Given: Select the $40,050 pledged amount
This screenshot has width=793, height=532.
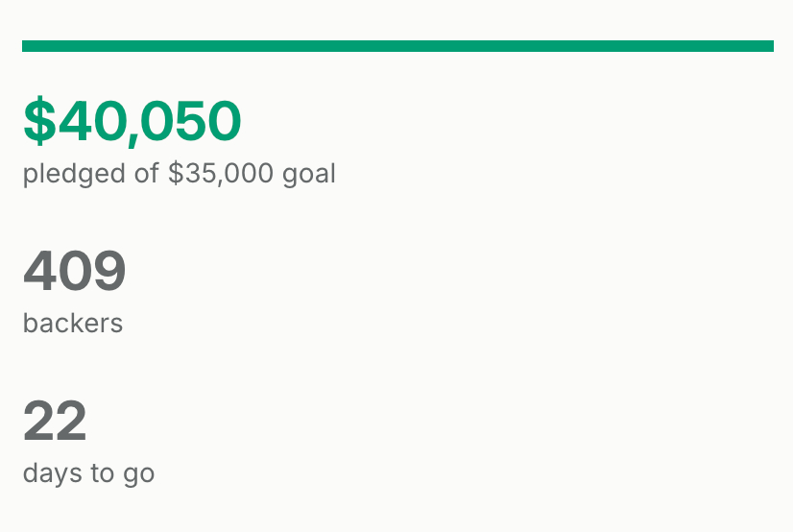Looking at the screenshot, I should tap(132, 122).
